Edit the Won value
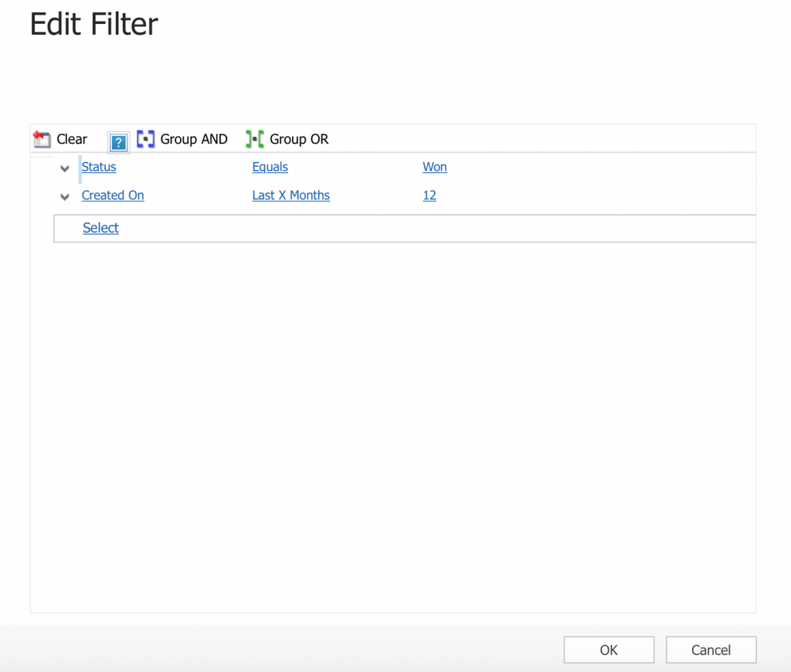791x672 pixels. [435, 167]
